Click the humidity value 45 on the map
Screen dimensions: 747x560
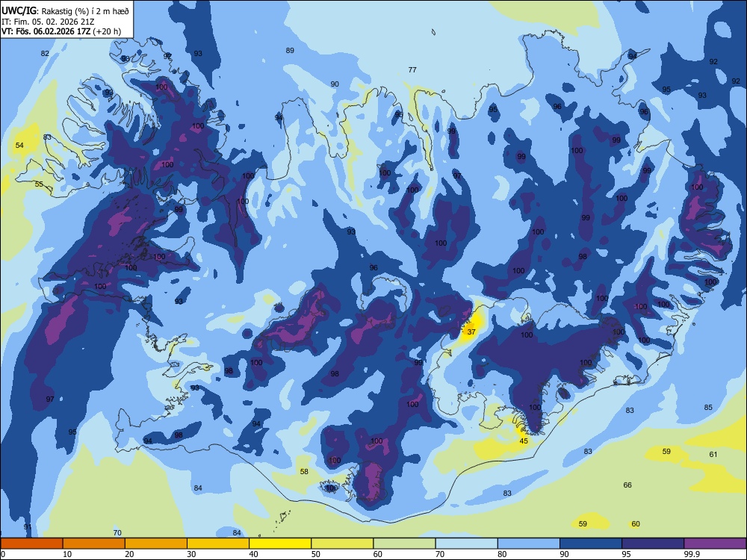click(x=524, y=441)
